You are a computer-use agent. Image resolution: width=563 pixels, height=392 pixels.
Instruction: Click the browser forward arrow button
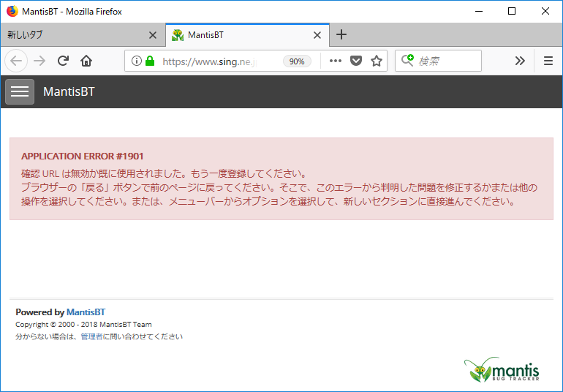pos(39,61)
